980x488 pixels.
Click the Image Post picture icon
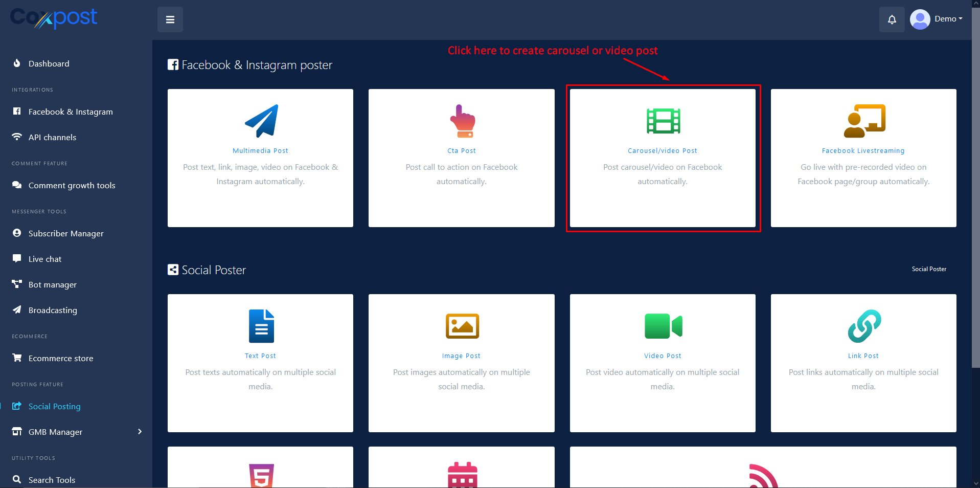pyautogui.click(x=462, y=326)
